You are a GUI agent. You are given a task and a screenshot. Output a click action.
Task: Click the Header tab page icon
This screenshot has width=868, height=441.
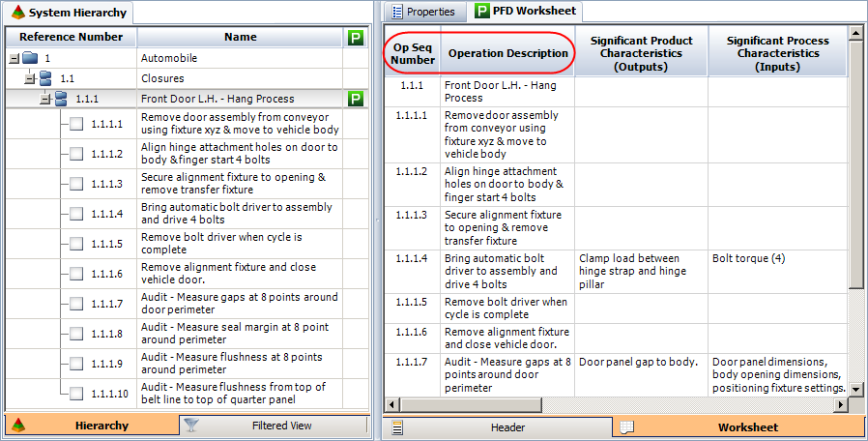point(397,426)
